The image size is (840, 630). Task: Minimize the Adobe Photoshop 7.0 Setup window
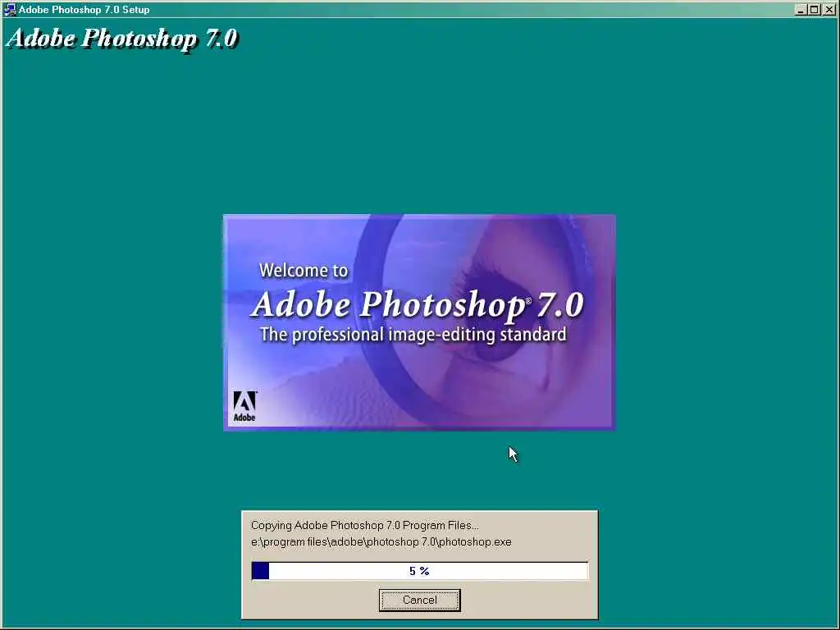[801, 10]
